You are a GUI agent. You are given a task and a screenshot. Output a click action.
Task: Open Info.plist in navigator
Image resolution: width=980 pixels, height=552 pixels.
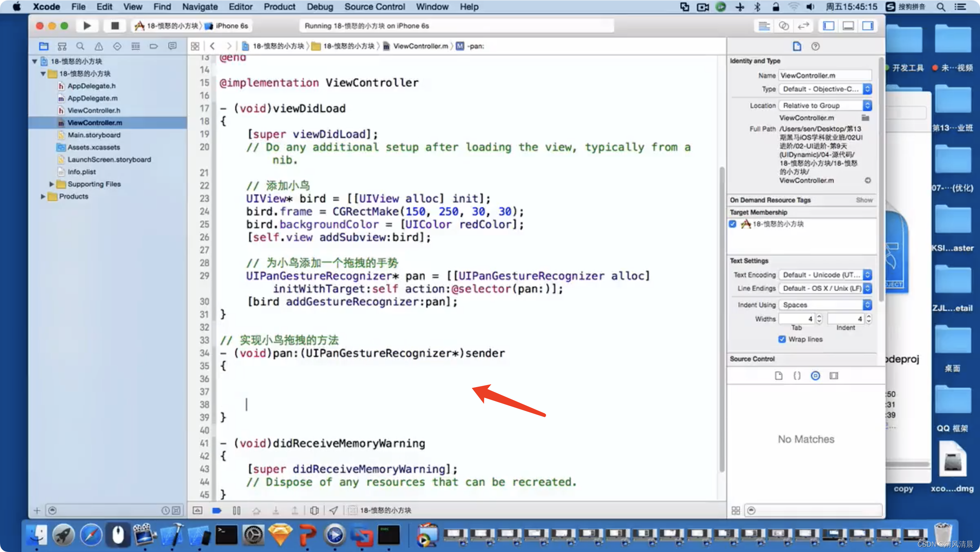click(81, 171)
